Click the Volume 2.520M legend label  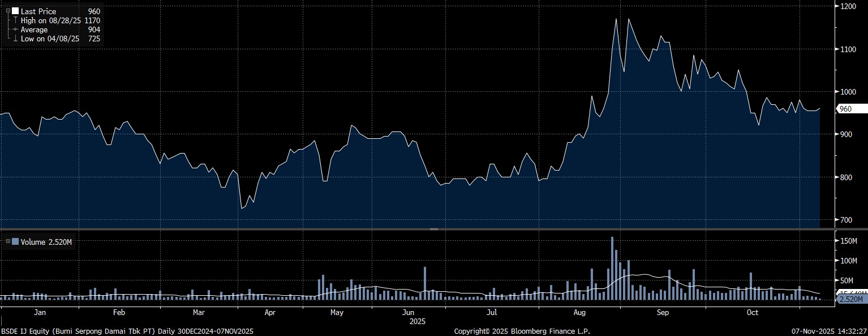(46, 242)
